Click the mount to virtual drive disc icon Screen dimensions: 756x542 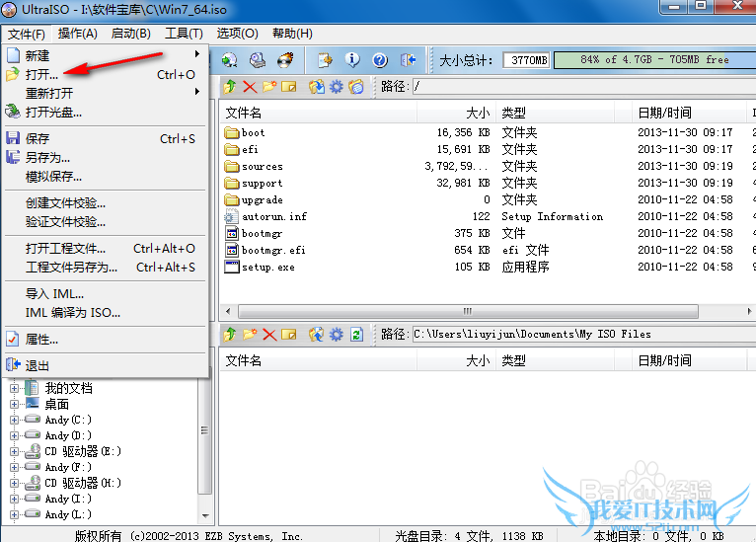click(230, 60)
